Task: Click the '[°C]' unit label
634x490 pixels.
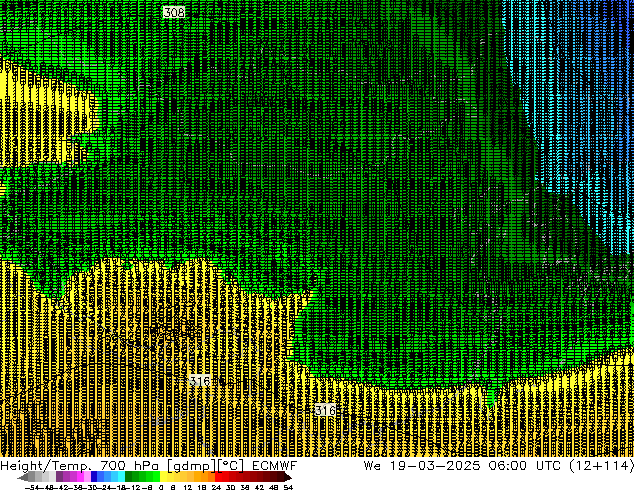Action: pos(230,466)
